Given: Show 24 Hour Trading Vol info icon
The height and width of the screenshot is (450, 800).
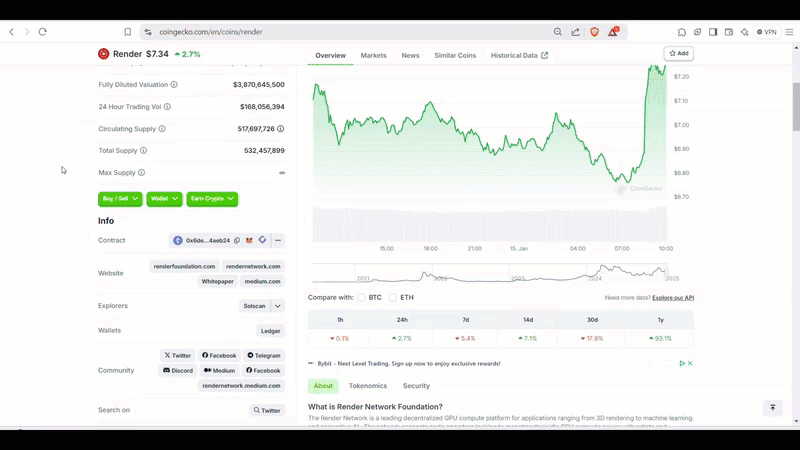Looking at the screenshot, I should pos(167,107).
